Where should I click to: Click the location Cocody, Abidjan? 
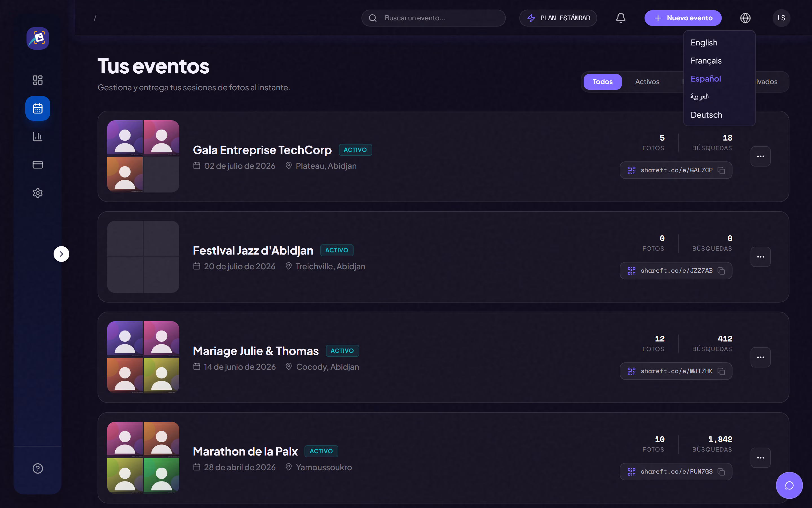point(327,367)
